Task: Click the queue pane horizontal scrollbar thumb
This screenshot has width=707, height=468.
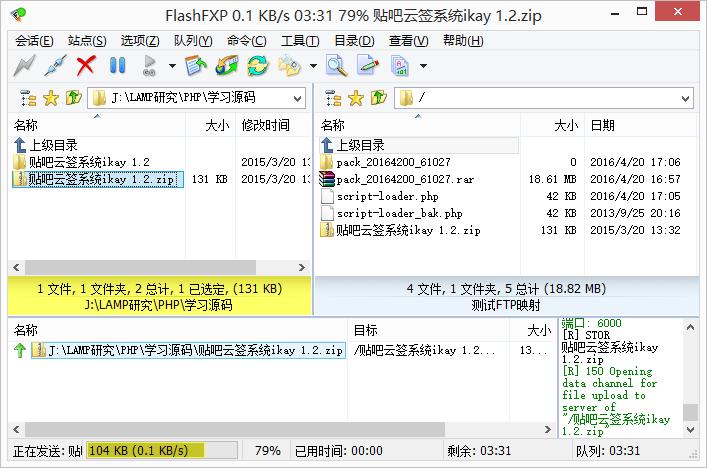Action: point(235,429)
